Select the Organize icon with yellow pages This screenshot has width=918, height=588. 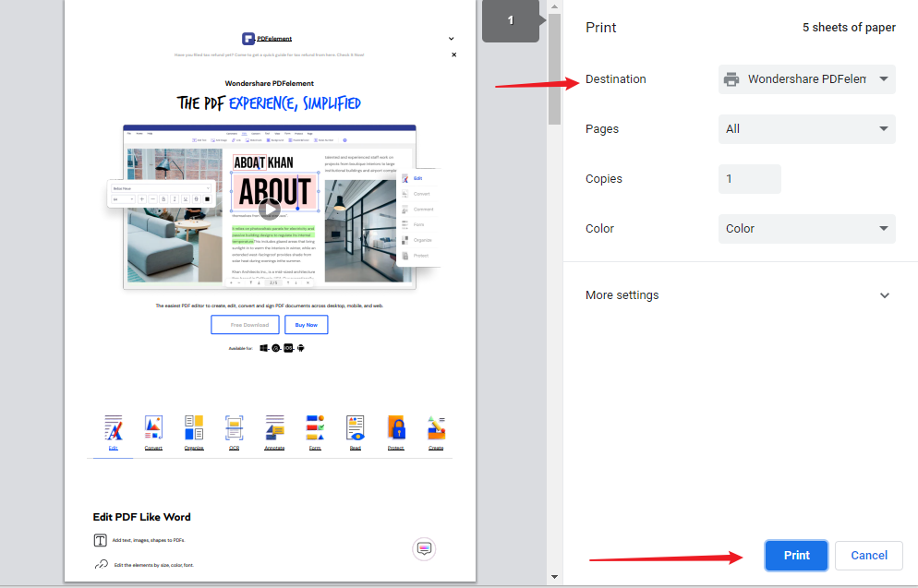coord(194,427)
